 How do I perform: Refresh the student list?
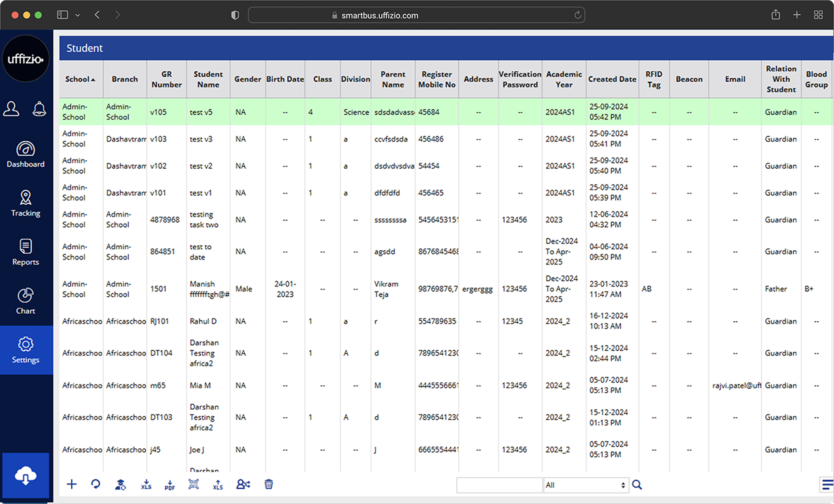(96, 484)
